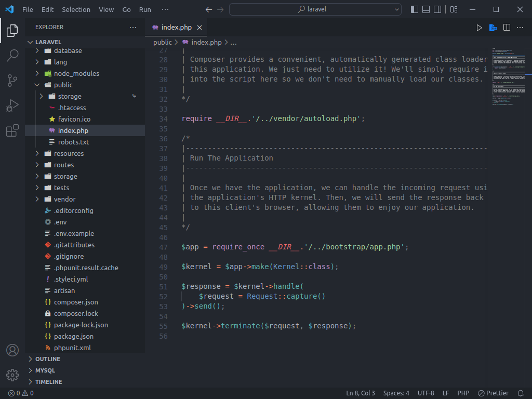Image resolution: width=532 pixels, height=399 pixels.
Task: Click public in the breadcrumb path
Action: [x=163, y=43]
